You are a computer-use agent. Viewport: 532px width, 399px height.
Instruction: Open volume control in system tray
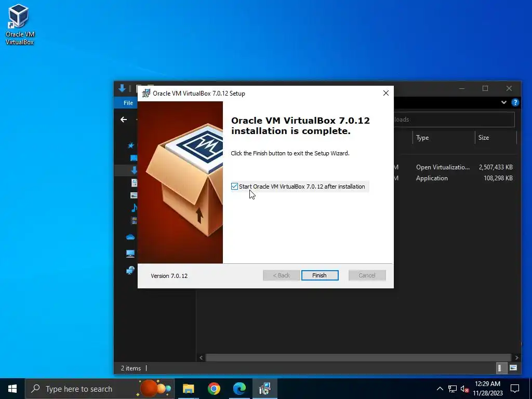coord(464,389)
